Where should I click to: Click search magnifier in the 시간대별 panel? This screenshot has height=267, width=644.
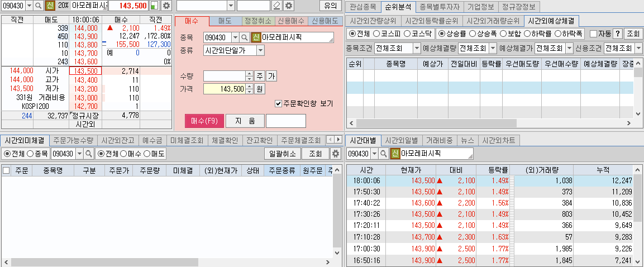[384, 154]
